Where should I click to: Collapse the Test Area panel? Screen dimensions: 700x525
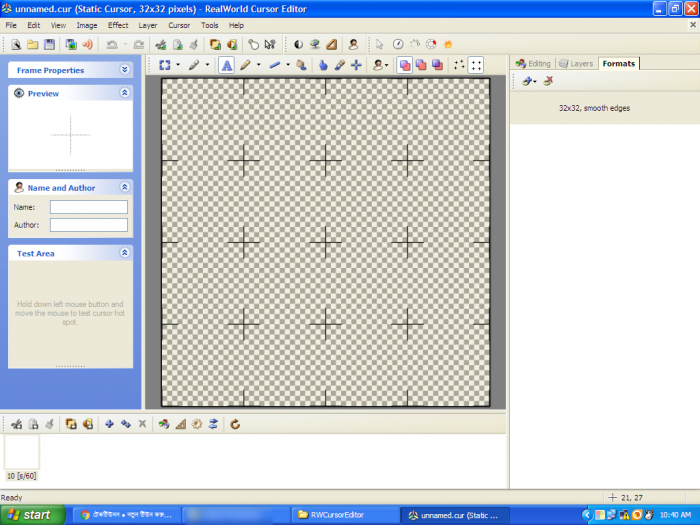[125, 253]
